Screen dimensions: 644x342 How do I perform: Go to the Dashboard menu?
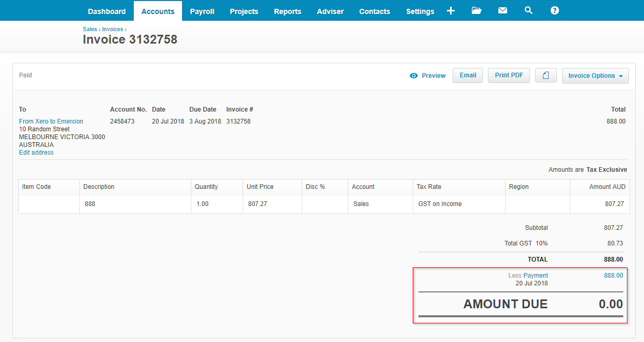(107, 11)
